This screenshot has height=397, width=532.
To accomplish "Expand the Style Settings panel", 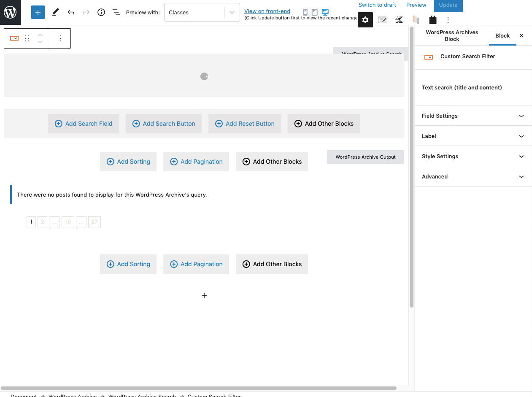I will pyautogui.click(x=473, y=156).
